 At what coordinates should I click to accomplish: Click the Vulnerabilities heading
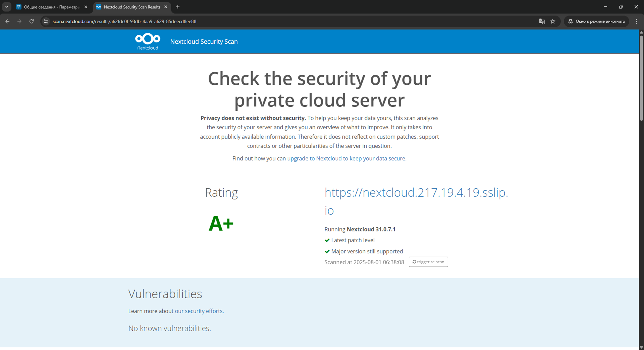pos(165,294)
